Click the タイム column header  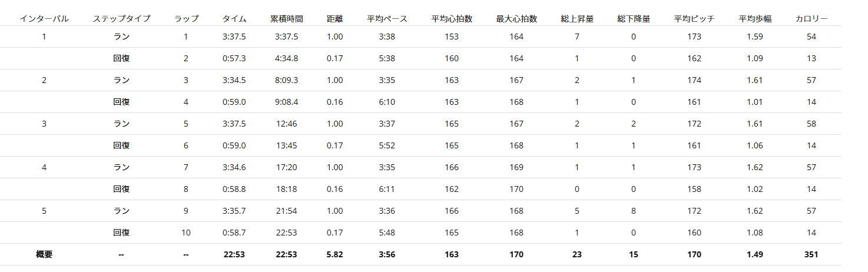(x=234, y=19)
